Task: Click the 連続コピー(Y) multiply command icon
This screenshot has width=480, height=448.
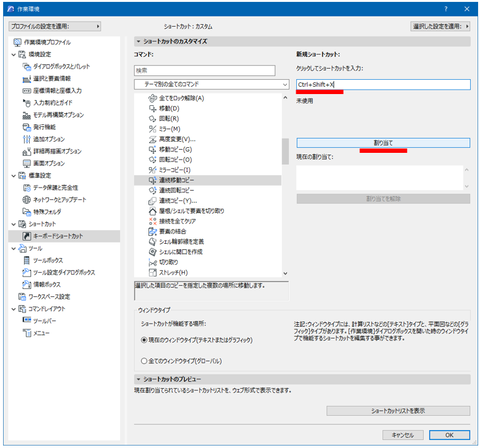Action: coord(152,200)
